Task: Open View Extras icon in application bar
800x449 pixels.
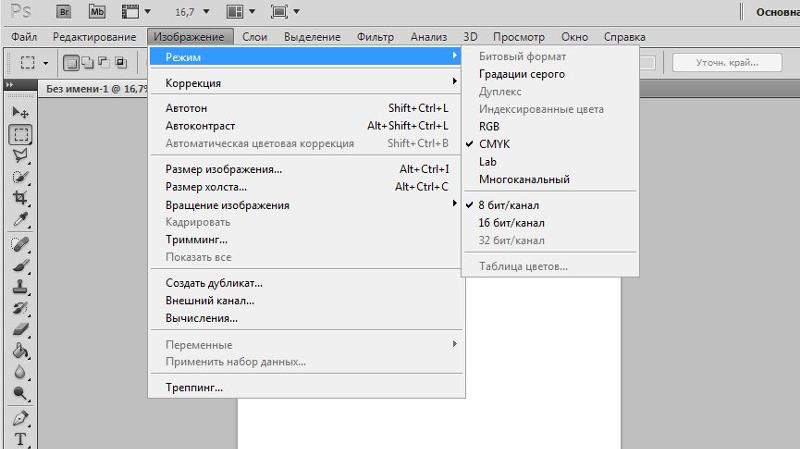Action: (x=135, y=11)
